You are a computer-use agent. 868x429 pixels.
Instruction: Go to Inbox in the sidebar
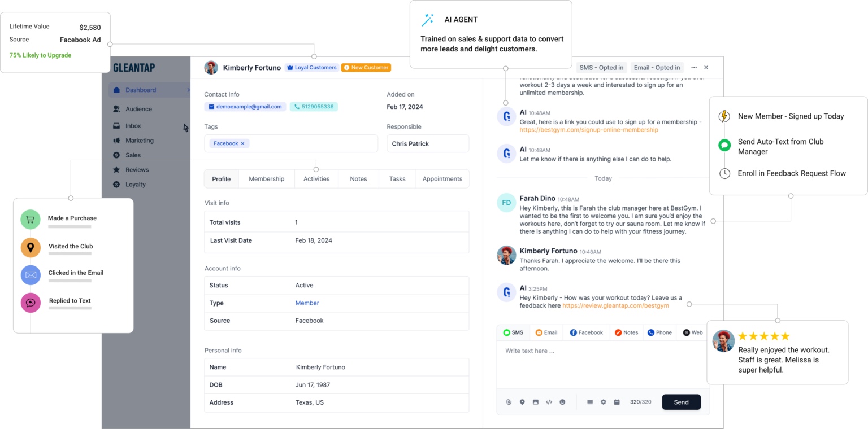click(x=133, y=126)
